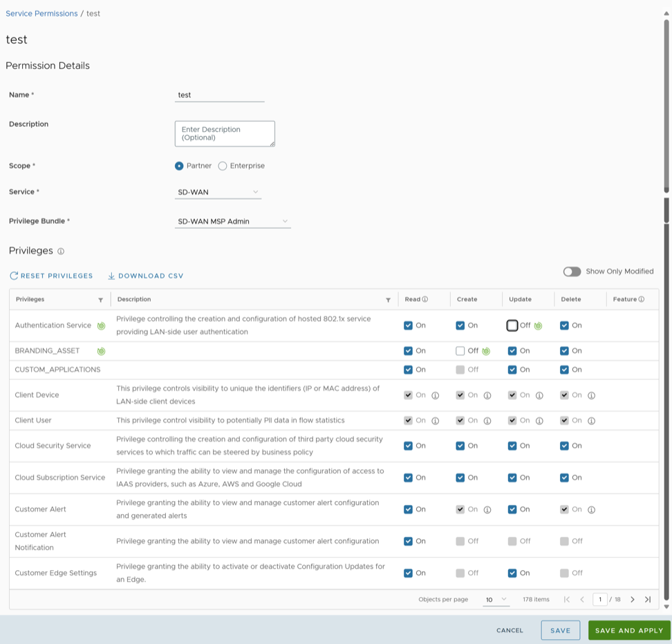Open the Objects per page dropdown
Image resolution: width=672 pixels, height=644 pixels.
coord(496,599)
